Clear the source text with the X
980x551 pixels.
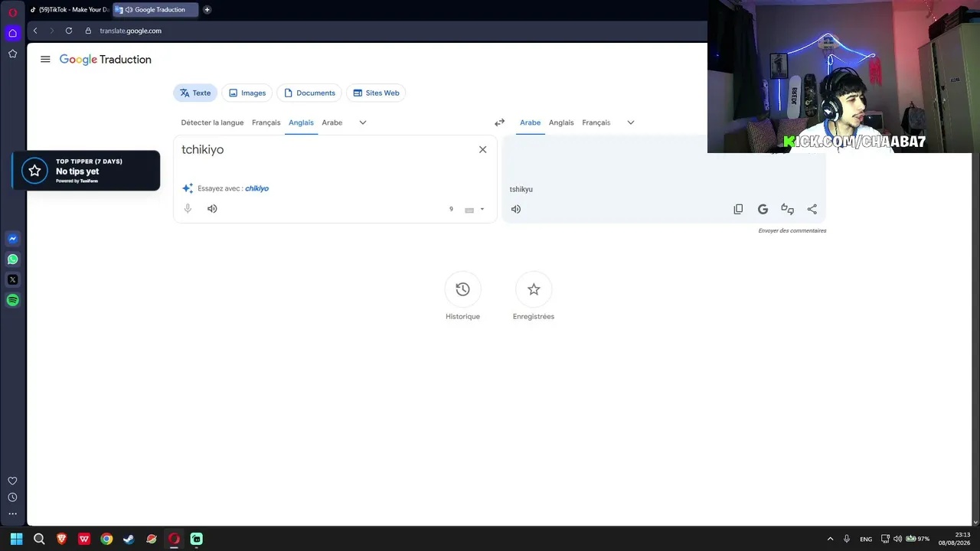point(482,149)
